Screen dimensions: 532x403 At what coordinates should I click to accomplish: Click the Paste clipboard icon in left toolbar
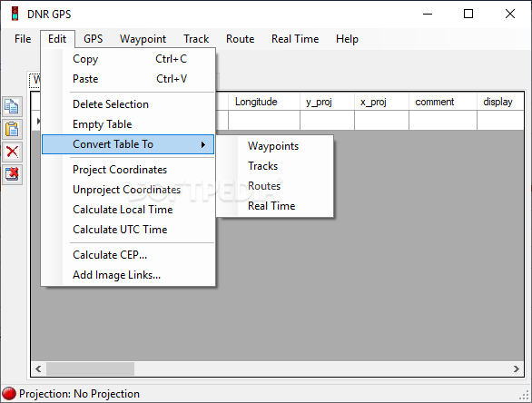point(12,129)
